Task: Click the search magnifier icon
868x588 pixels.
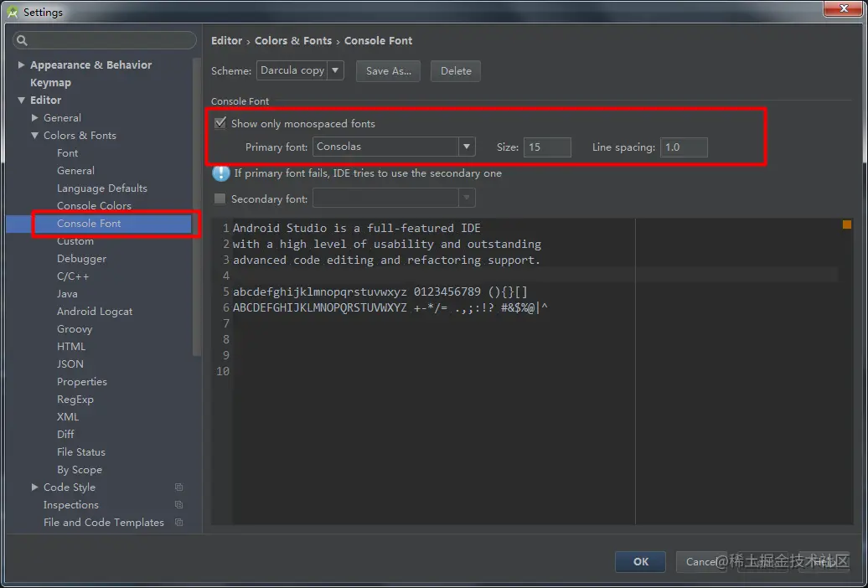Action: (22, 40)
